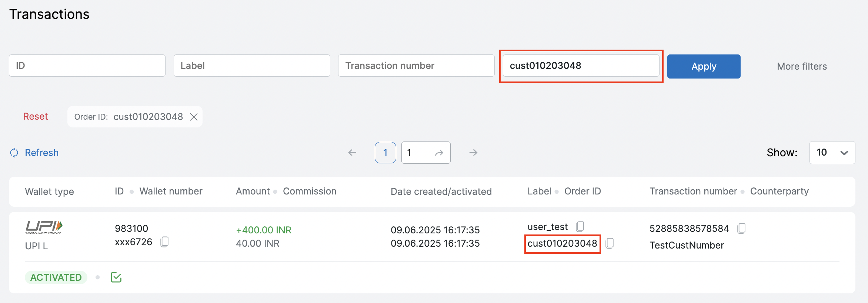Click the Apply button
Viewport: 868px width, 303px height.
point(704,66)
